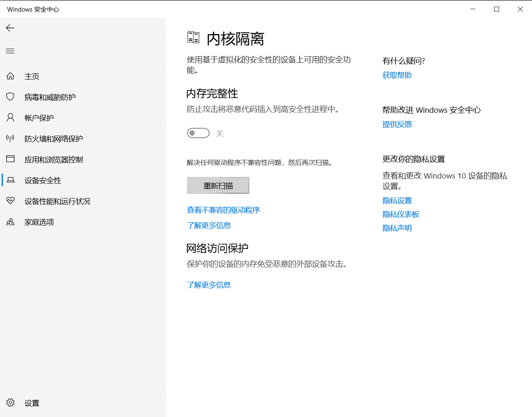Screen dimensions: 532x417
Task: Click the 重新扫描 button
Action: pos(218,186)
